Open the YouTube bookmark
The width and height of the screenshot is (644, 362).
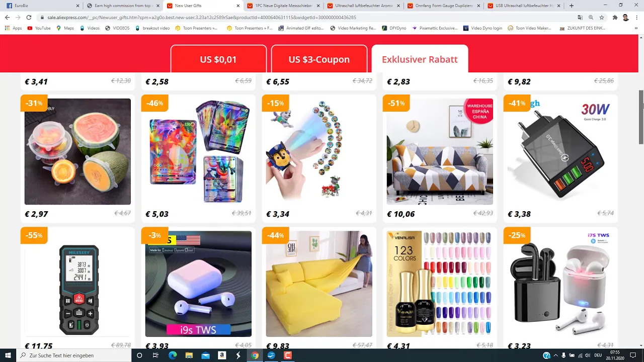point(39,28)
